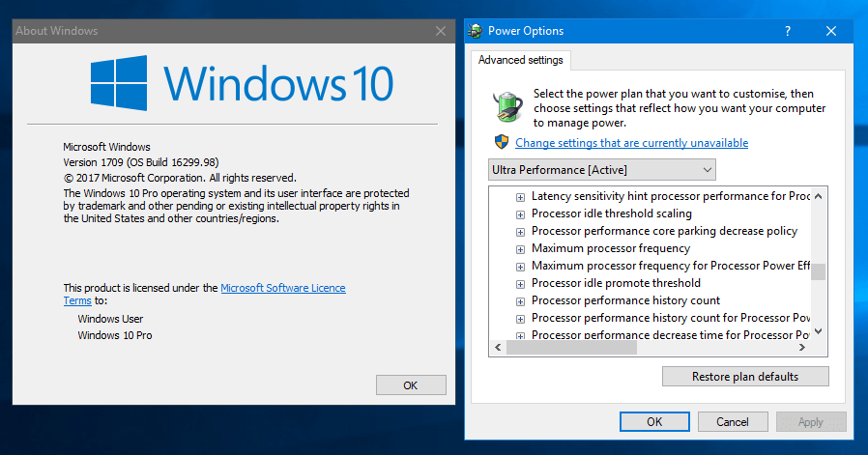Select the Processor performance history count row
This screenshot has width=868, height=455.
click(x=625, y=300)
